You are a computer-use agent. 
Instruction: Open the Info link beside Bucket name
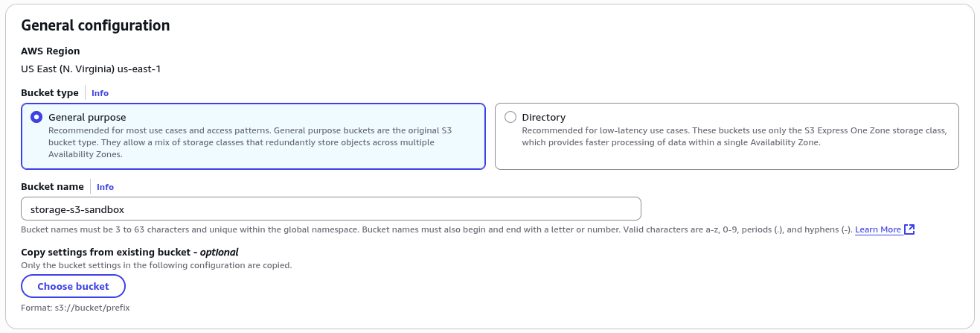(105, 187)
